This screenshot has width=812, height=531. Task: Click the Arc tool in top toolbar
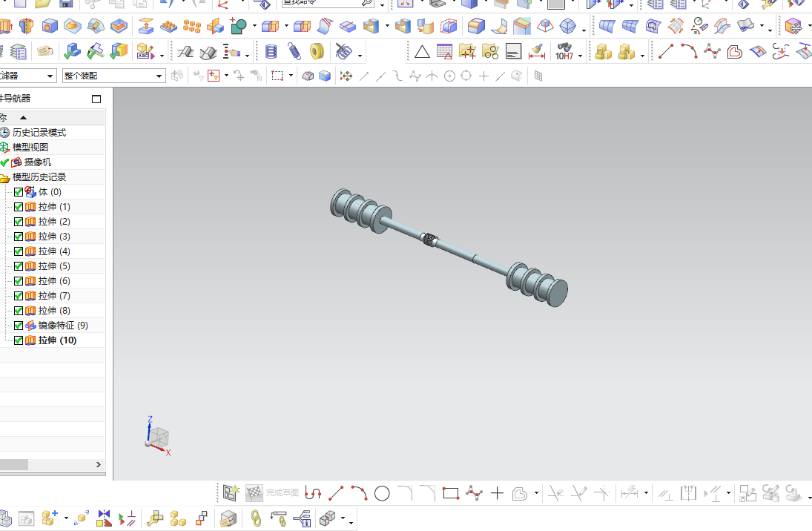[689, 51]
